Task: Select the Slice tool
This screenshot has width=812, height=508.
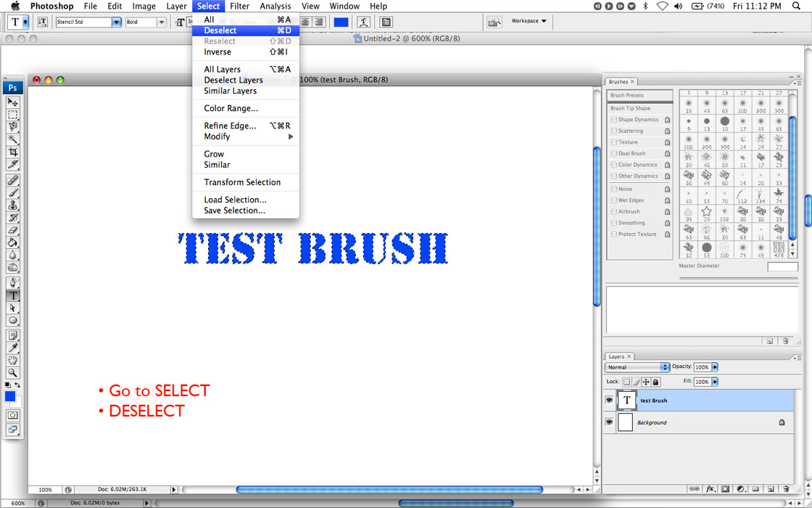Action: (13, 164)
